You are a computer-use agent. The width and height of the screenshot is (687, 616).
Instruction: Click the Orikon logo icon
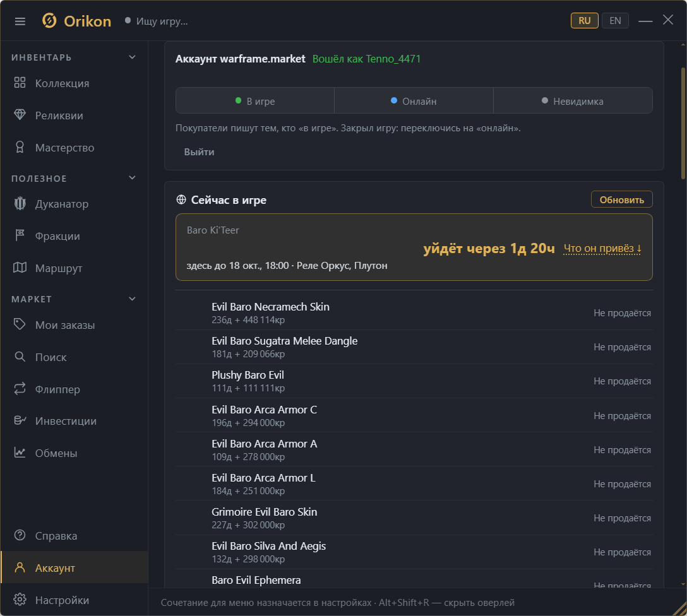click(x=49, y=21)
